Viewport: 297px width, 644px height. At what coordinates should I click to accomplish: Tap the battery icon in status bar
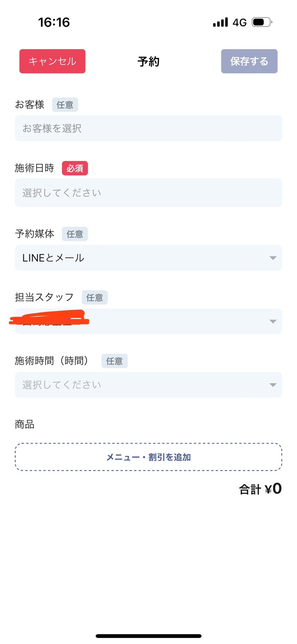tap(261, 23)
